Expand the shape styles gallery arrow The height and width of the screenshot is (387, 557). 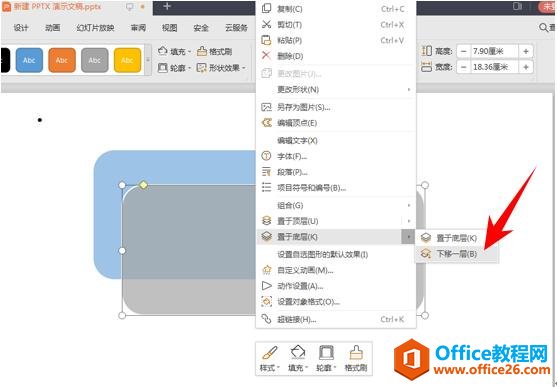pyautogui.click(x=148, y=60)
